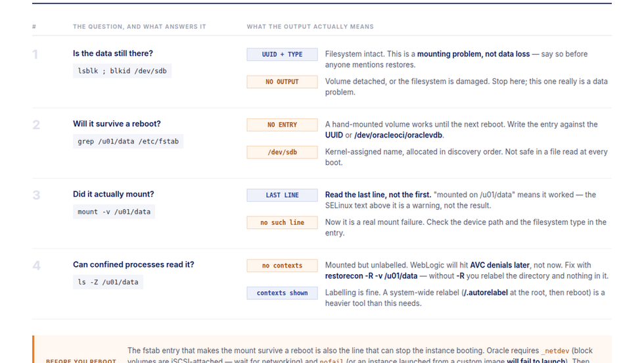Click 'mounting problem, not data loss' text
644x363 pixels.
[473, 54]
